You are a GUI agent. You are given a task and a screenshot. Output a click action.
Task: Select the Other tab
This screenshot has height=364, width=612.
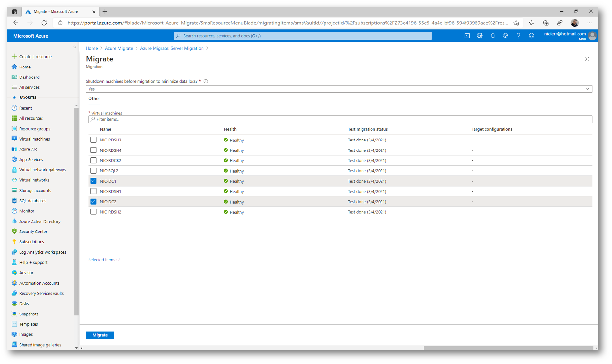click(x=94, y=99)
